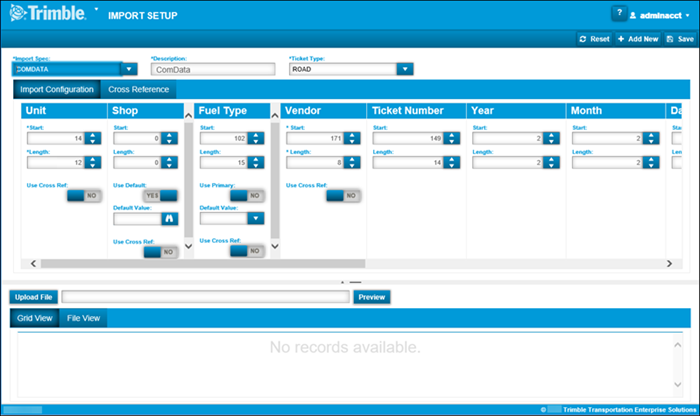Click the horizontal scrollbar thumb
This screenshot has height=416, width=700.
[x=203, y=264]
